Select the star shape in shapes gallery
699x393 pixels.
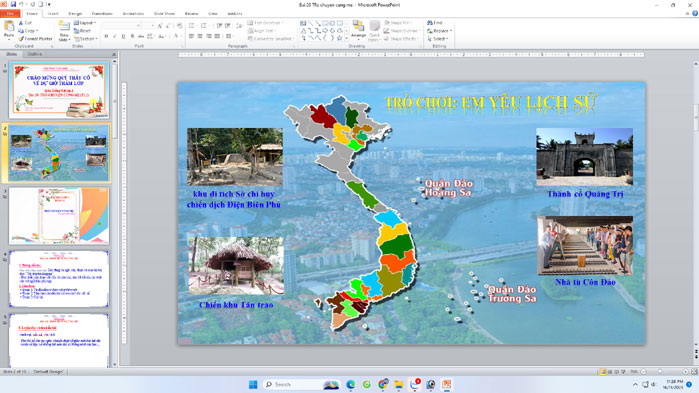[x=340, y=38]
